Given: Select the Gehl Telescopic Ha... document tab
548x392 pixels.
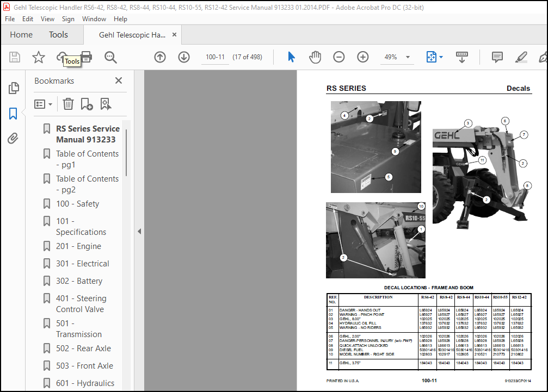Looking at the screenshot, I should (132, 35).
